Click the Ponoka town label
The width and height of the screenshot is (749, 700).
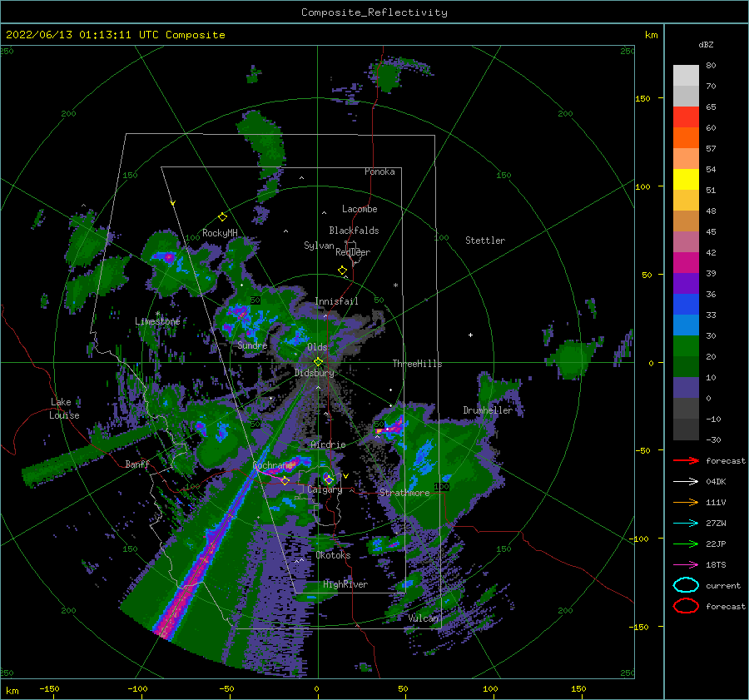[379, 171]
